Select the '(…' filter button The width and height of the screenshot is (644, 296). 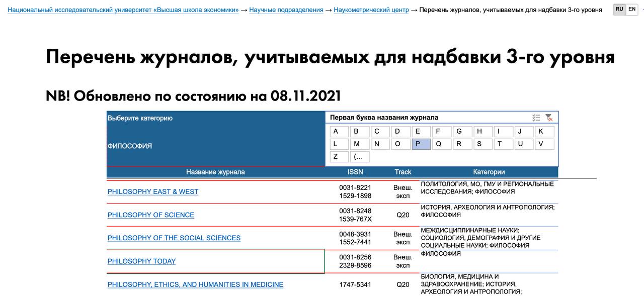coord(360,157)
